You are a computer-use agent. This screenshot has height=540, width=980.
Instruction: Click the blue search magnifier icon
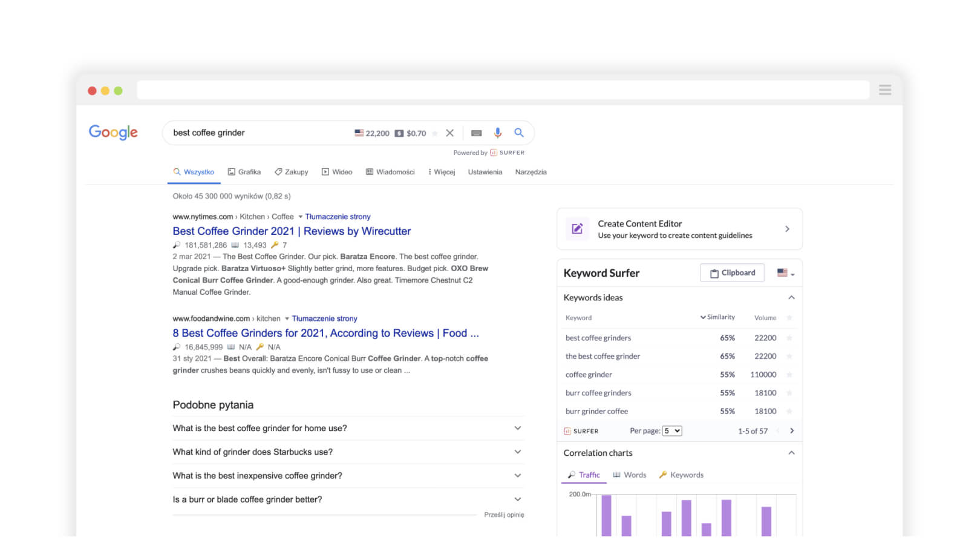coord(518,133)
